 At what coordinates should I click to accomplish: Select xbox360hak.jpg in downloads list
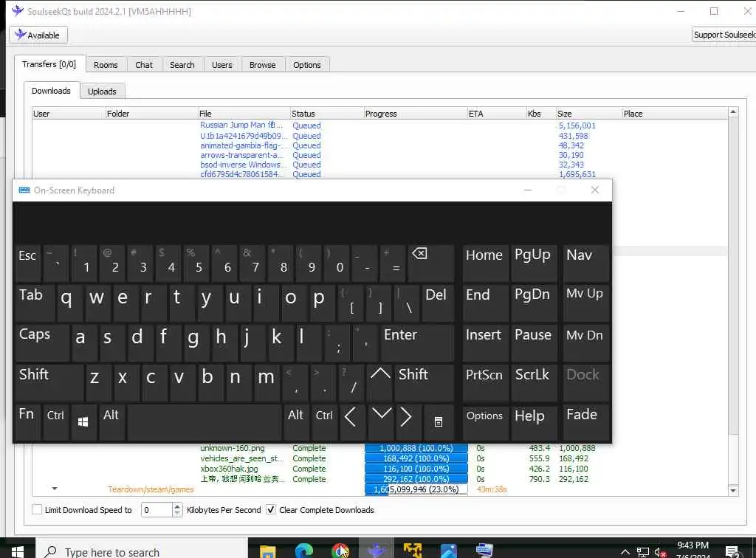(x=229, y=469)
